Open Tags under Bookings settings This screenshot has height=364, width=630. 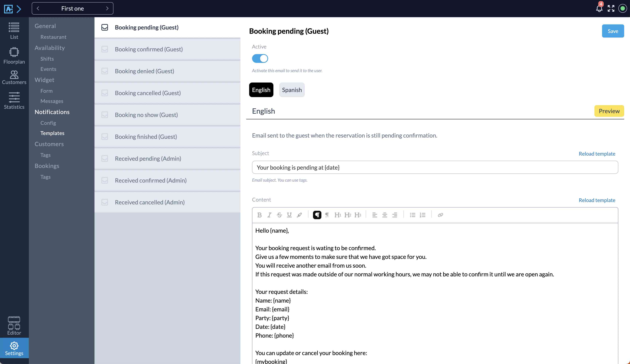point(45,177)
